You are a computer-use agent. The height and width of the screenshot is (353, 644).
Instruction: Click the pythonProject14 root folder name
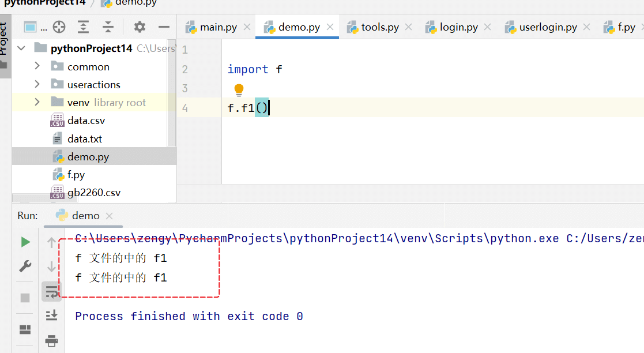[92, 48]
